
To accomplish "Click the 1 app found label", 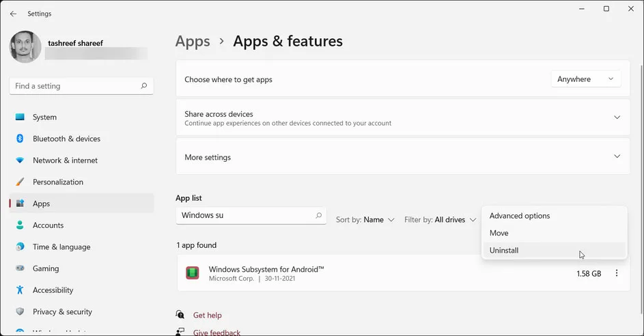I will 196,245.
